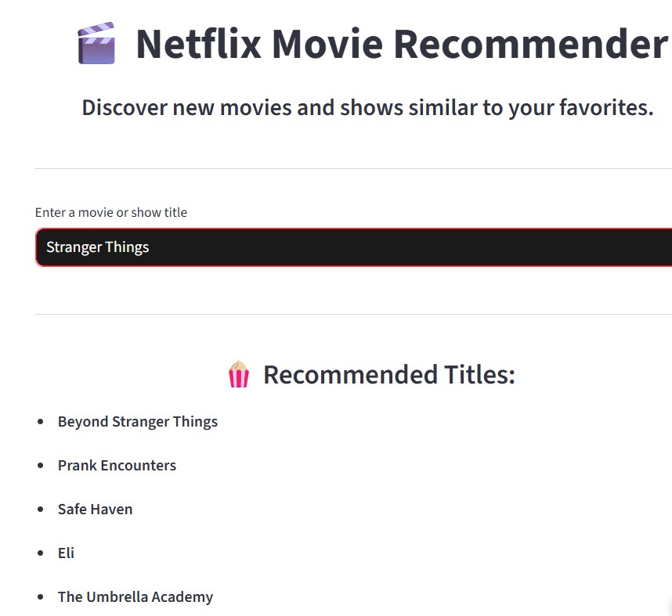Click the bullet point next to Safe Haven
Viewport: 672px width, 616px height.
[x=42, y=509]
